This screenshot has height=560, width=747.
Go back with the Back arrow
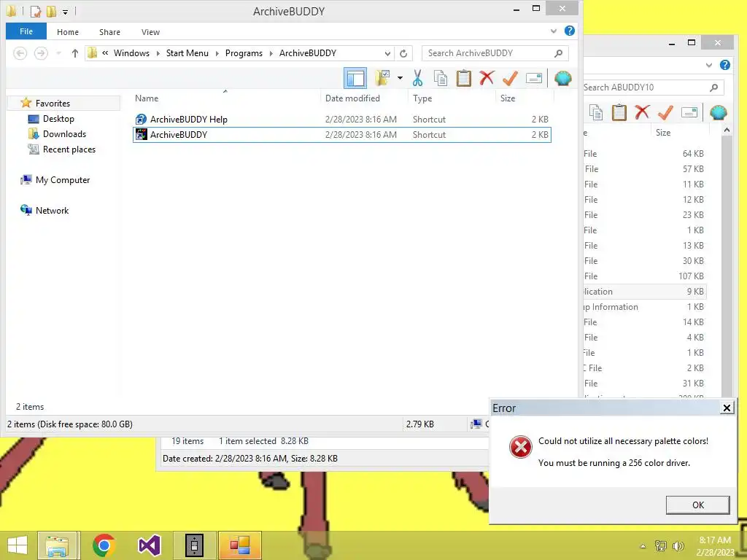pos(20,53)
